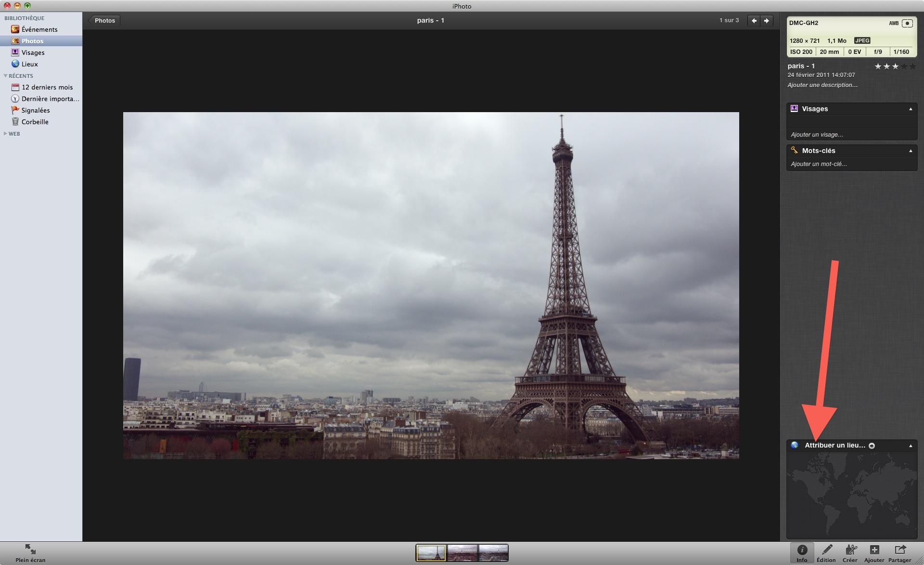Click the Mots-clés key icon

(795, 151)
